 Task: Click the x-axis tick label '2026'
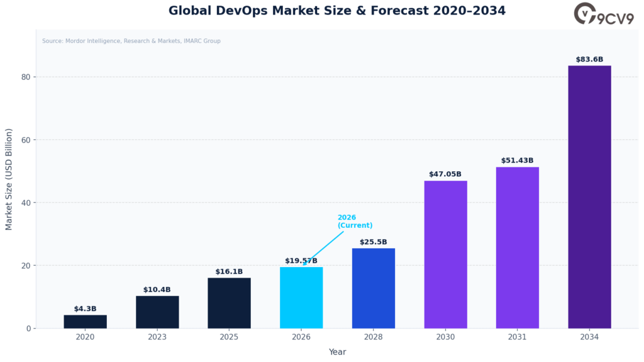[x=301, y=337]
